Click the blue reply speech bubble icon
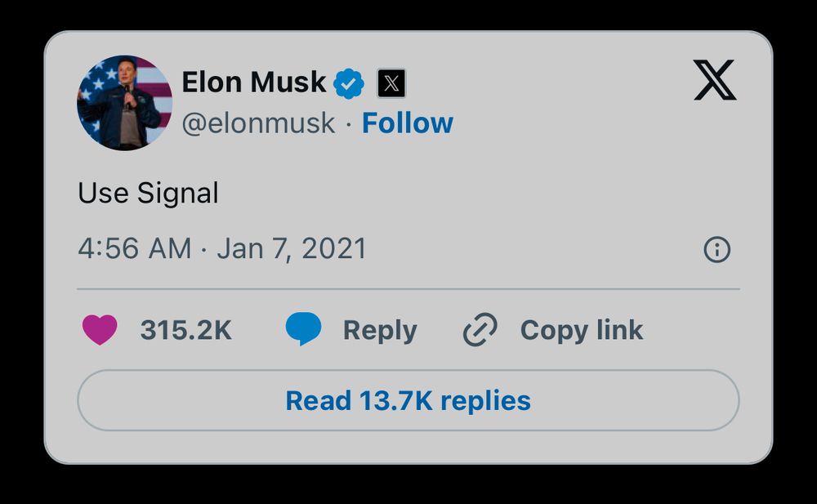Image resolution: width=817 pixels, height=504 pixels. [303, 330]
